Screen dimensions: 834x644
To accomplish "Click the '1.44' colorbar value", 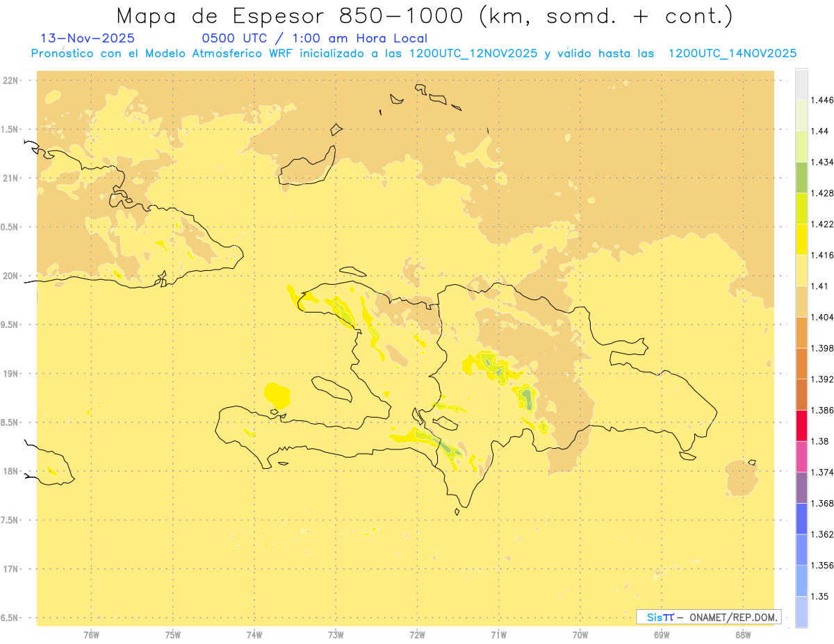I will [819, 131].
